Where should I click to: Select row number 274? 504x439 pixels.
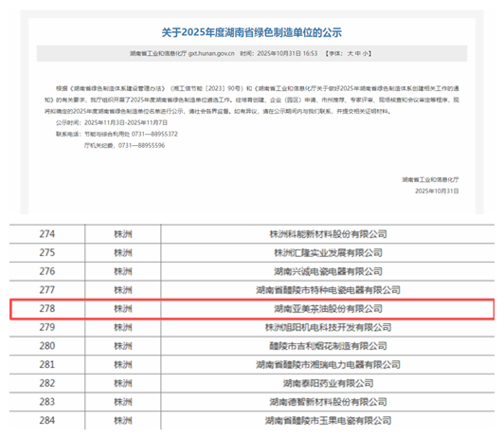click(x=47, y=234)
